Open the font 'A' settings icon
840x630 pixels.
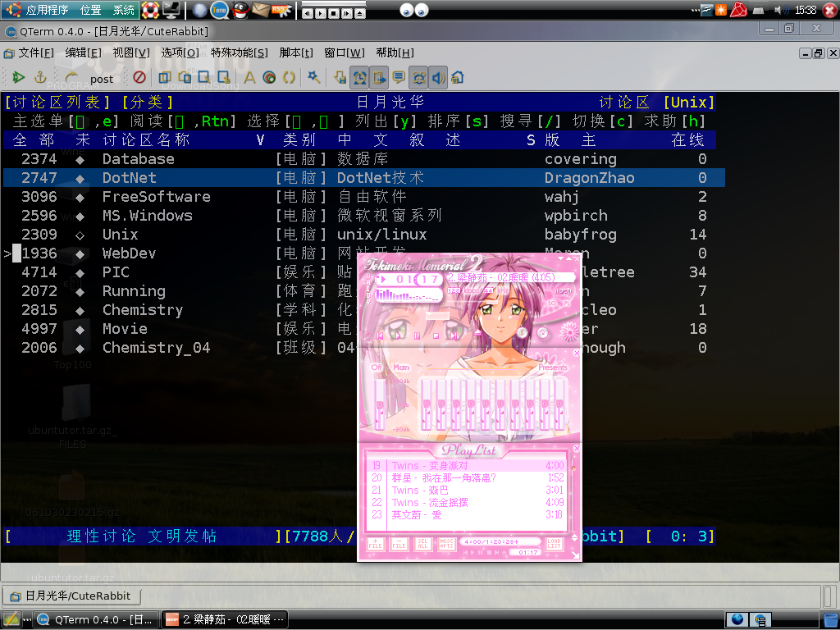click(249, 78)
